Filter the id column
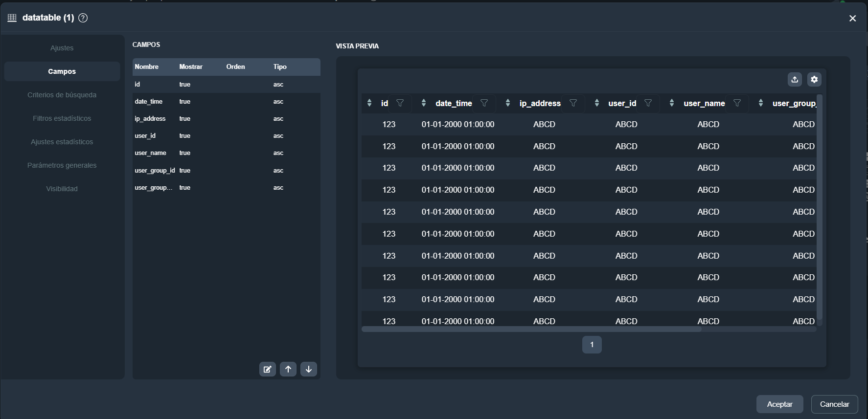The width and height of the screenshot is (868, 419). [x=400, y=103]
